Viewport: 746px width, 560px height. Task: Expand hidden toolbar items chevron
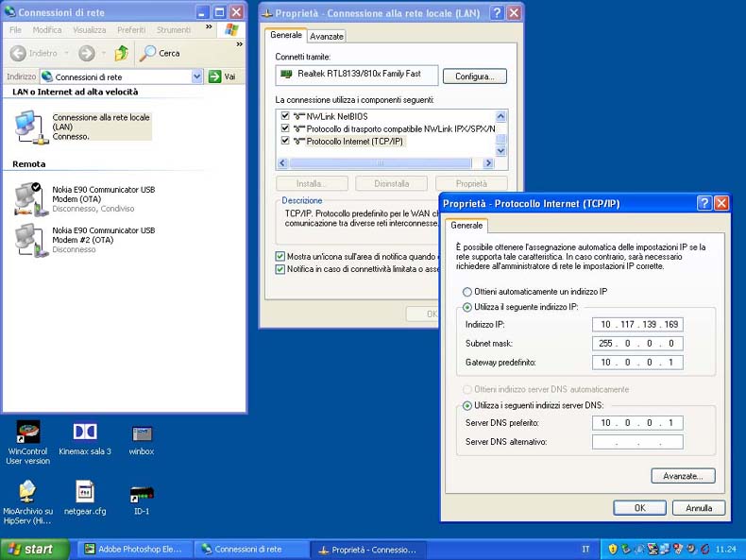click(239, 43)
